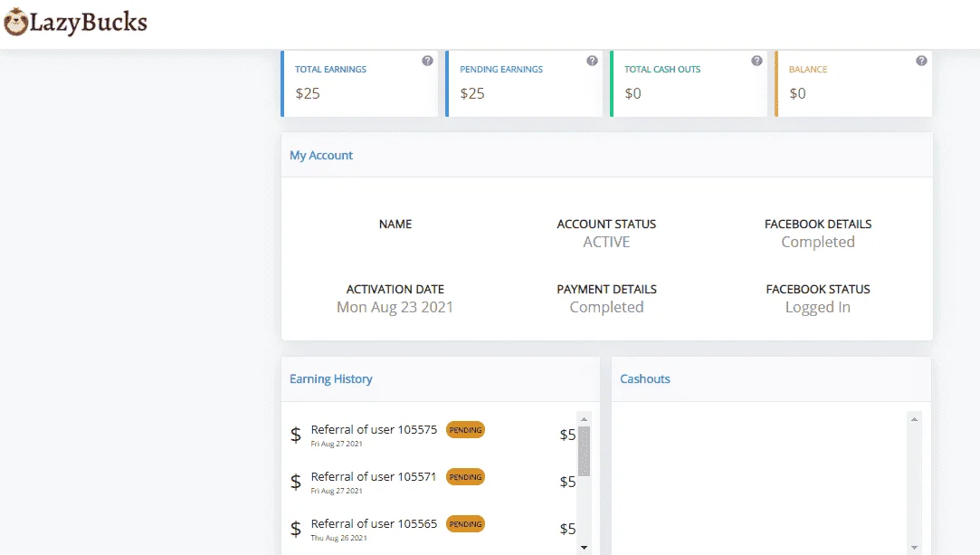Click Earning History scroll down arrow

coord(584,548)
